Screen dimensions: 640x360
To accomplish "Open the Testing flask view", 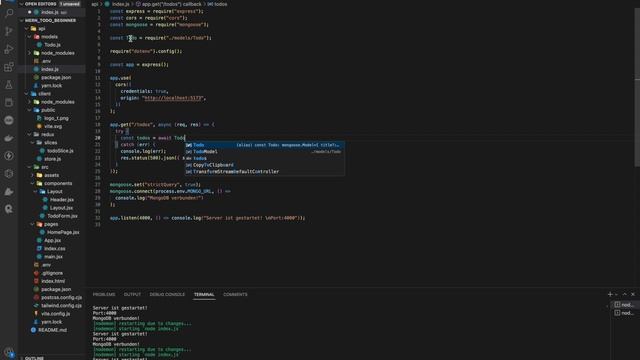I will 9,85.
